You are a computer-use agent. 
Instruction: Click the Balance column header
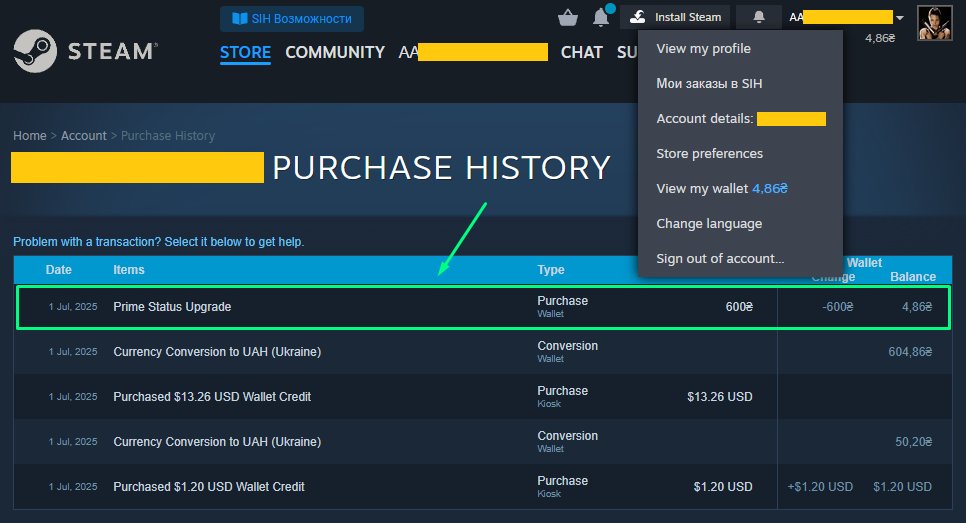pos(913,277)
